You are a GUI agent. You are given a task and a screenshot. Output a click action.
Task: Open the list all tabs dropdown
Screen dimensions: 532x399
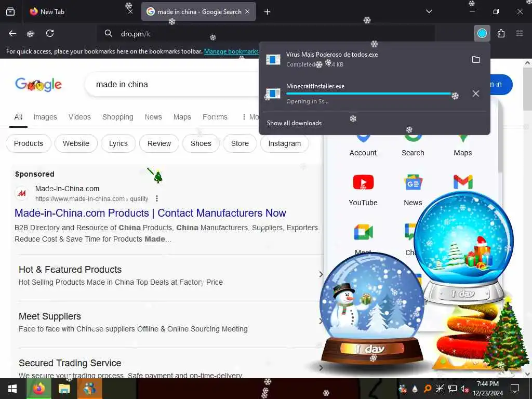pos(429,11)
